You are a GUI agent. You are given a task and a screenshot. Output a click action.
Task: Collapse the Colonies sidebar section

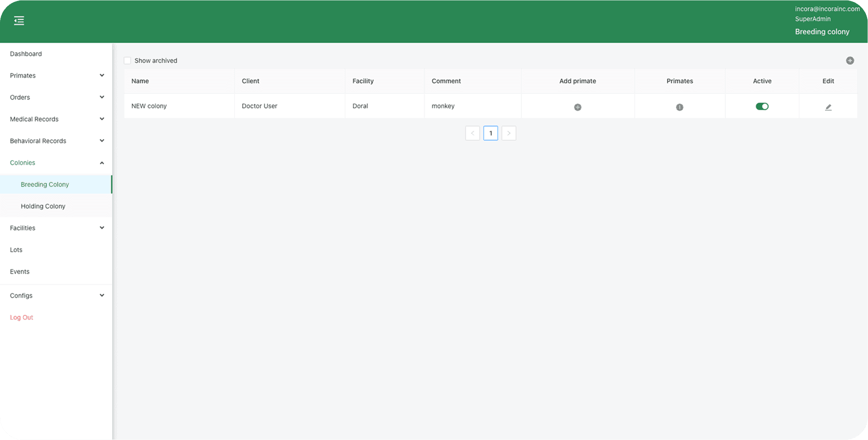[x=56, y=163]
